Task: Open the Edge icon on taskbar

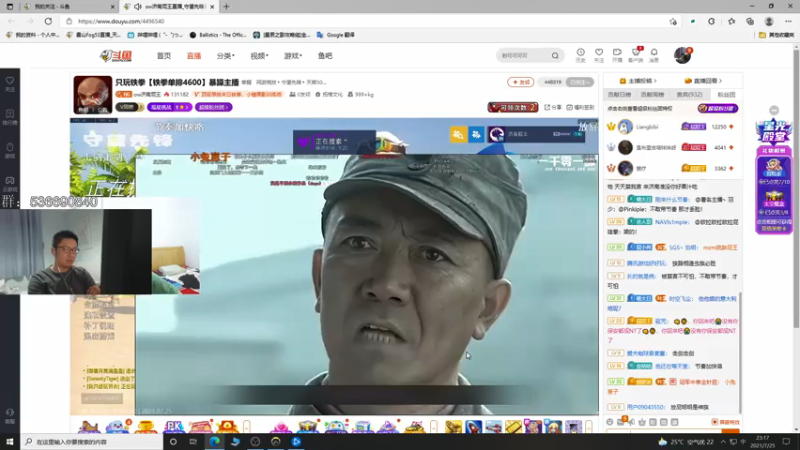Action: click(214, 441)
